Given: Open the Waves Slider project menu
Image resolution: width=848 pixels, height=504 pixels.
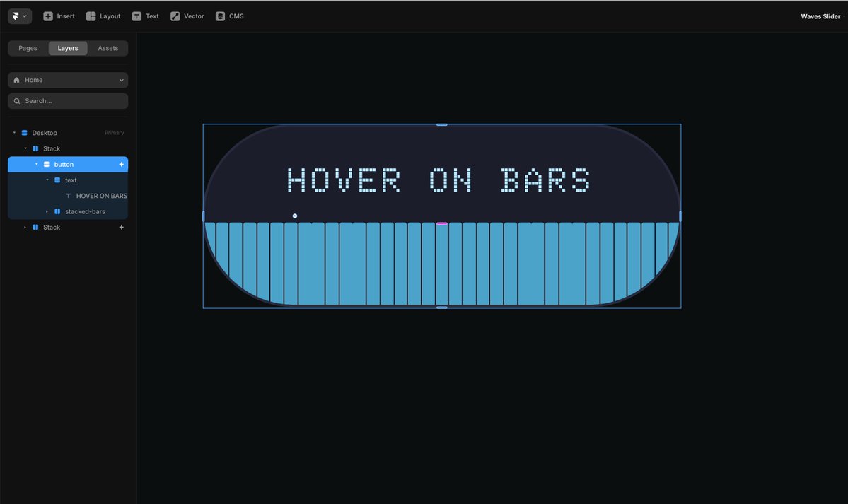Looking at the screenshot, I should coord(820,16).
